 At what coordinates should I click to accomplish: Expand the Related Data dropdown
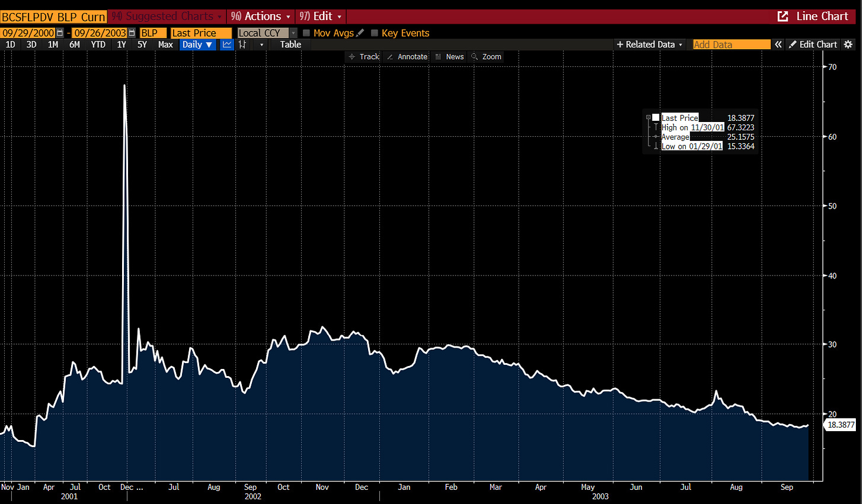tap(650, 44)
